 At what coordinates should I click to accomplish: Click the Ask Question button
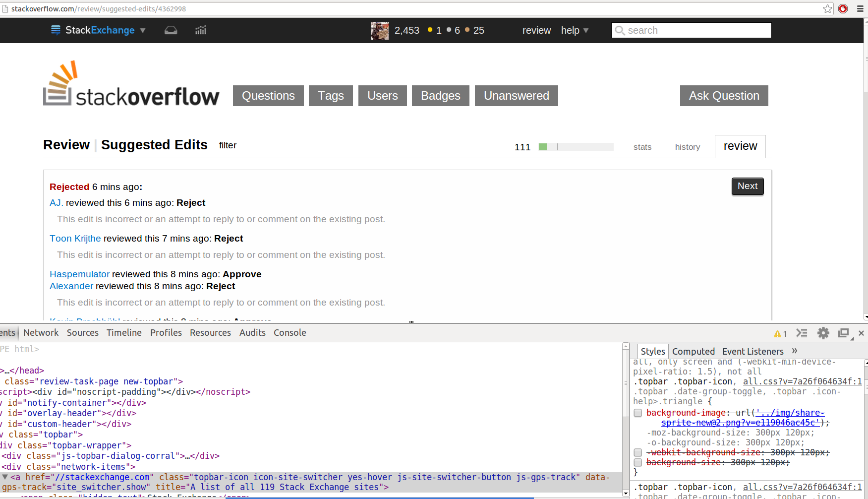point(724,96)
